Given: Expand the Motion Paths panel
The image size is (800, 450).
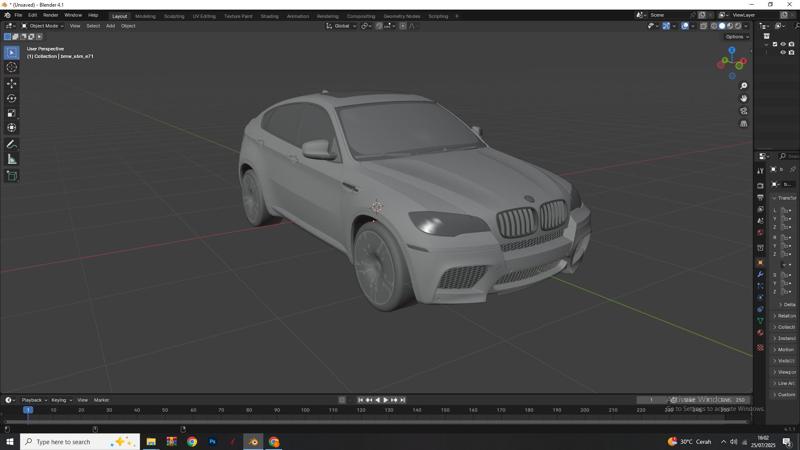Looking at the screenshot, I should tap(785, 349).
